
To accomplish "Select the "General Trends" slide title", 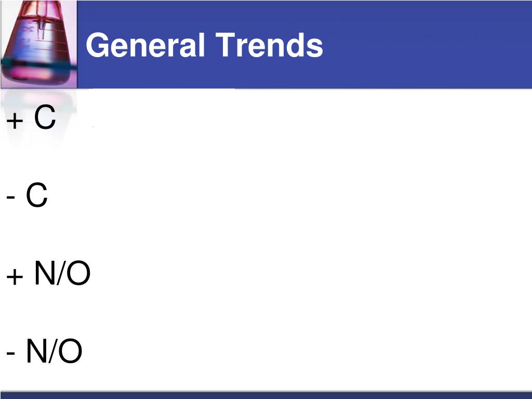I will [x=204, y=45].
